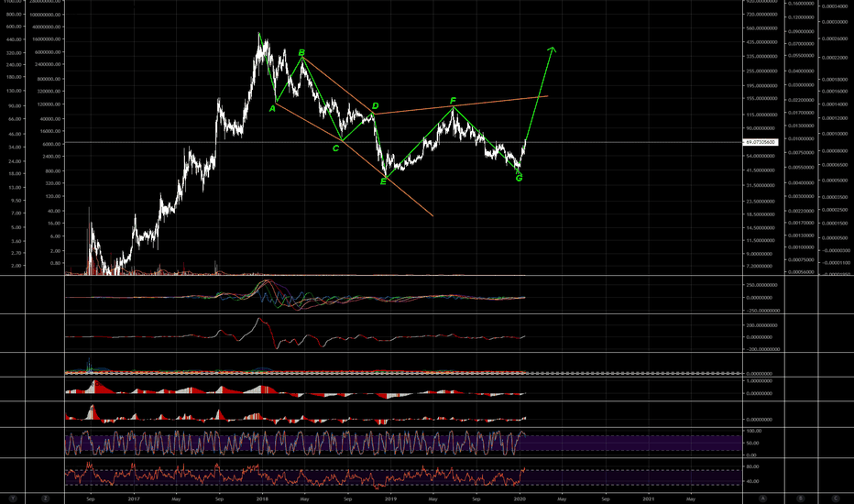The image size is (854, 504).
Task: Click the A scale button at bottom right
Action: click(763, 499)
